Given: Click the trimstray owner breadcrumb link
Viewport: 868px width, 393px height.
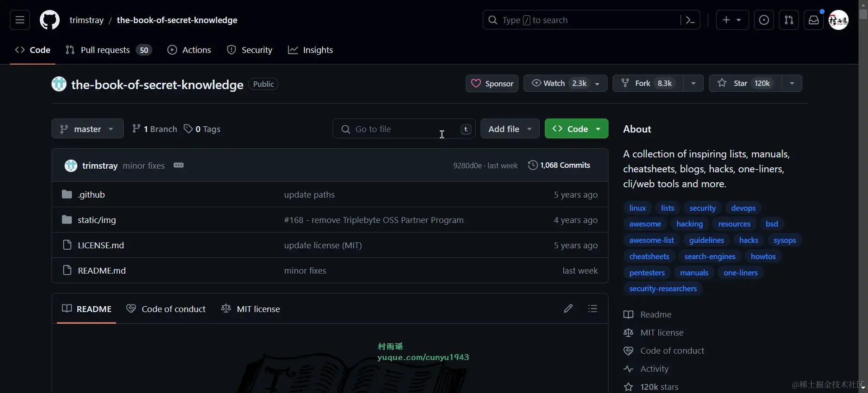Looking at the screenshot, I should 86,20.
